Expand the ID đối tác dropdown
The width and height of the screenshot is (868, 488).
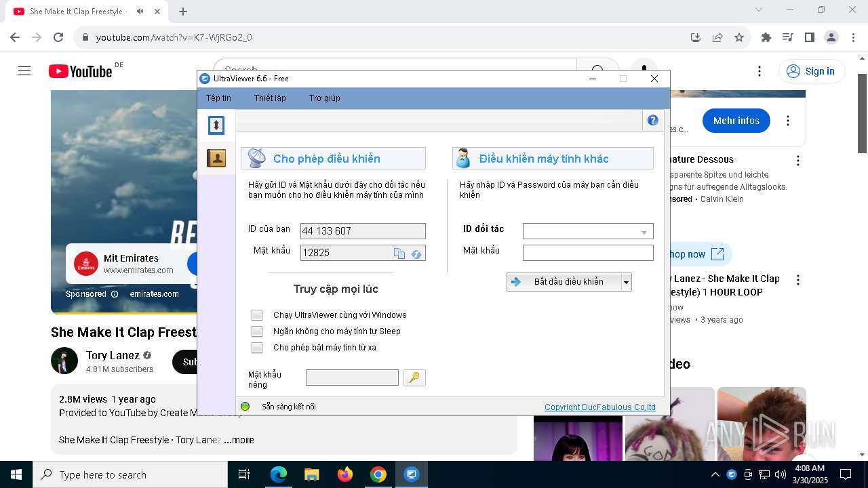pyautogui.click(x=644, y=232)
